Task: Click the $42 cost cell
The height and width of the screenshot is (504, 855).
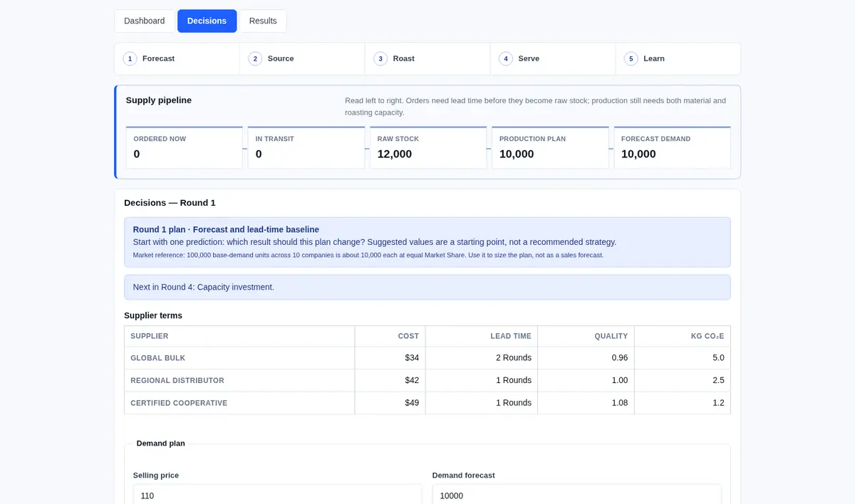Action: 390,380
